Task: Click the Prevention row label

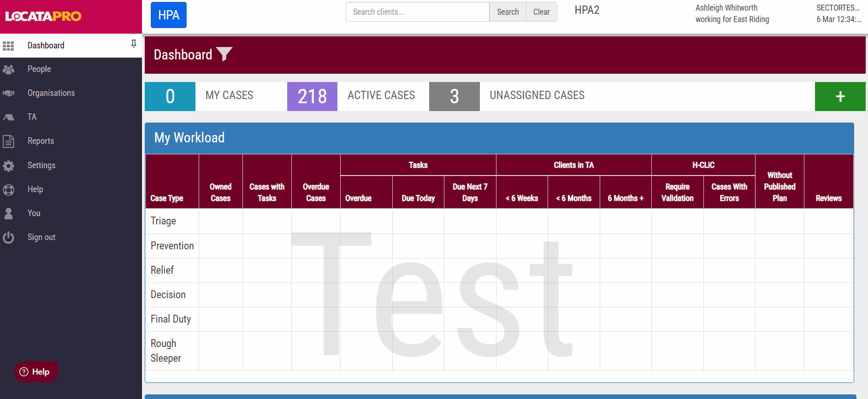Action: click(172, 246)
